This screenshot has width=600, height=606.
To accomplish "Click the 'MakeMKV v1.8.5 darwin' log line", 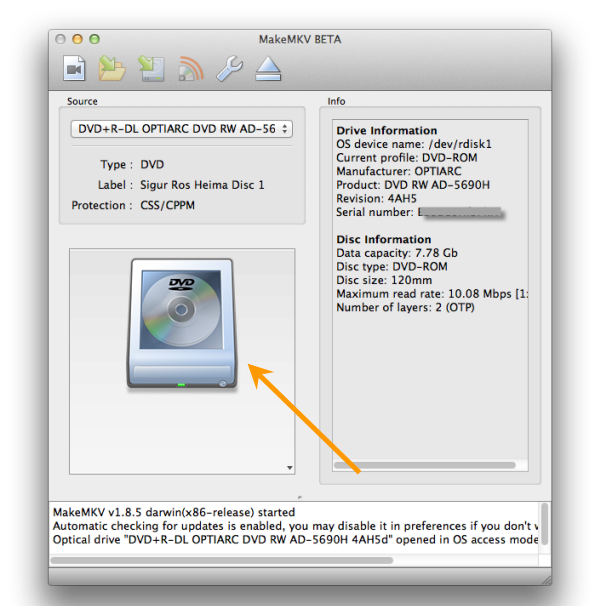I will coord(174,512).
